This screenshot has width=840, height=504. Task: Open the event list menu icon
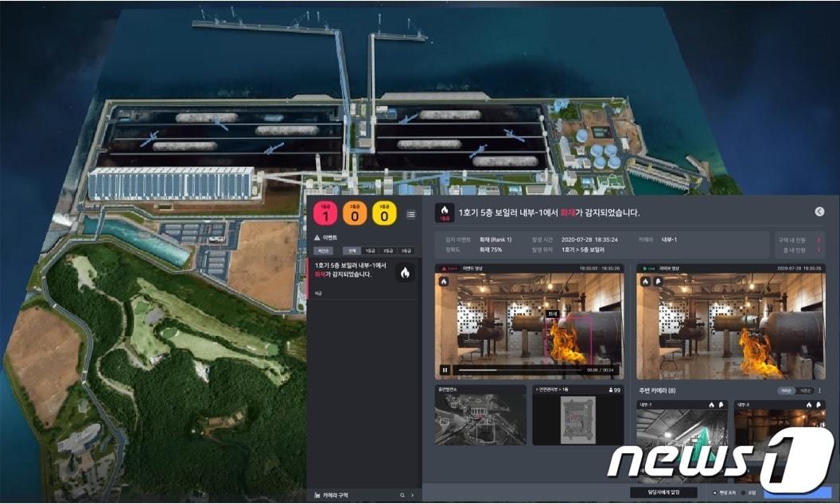tap(411, 215)
